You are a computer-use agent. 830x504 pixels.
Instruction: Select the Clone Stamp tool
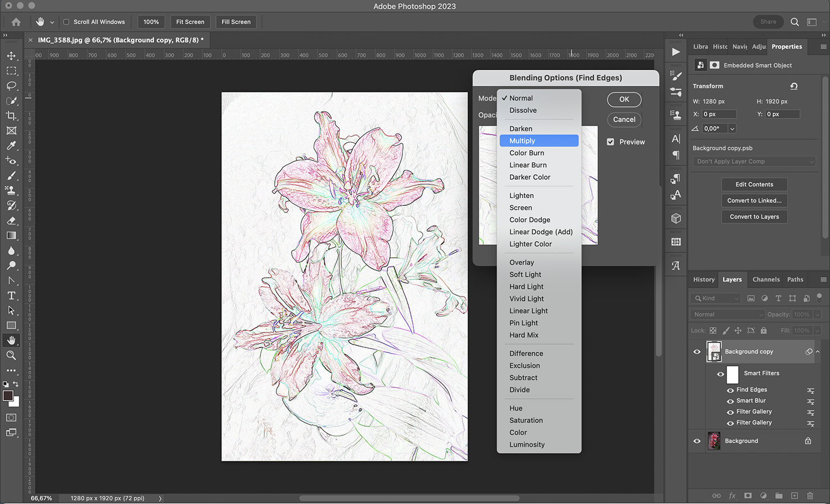[11, 190]
